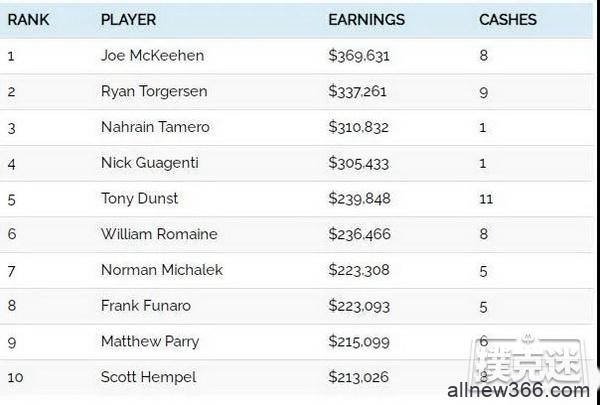Click the 11 cashes value for Tony Dunst
Screen dimensions: 600x405
pos(486,199)
